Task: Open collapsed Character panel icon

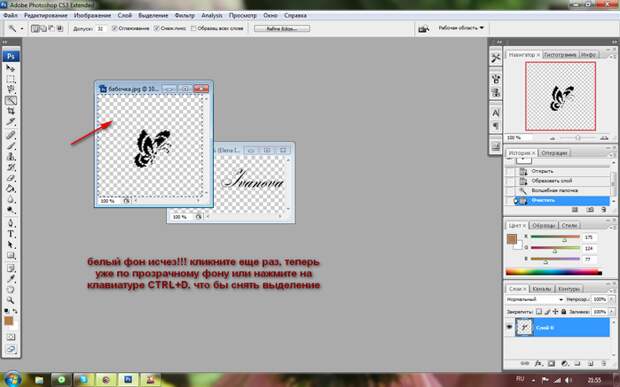Action: click(x=495, y=113)
